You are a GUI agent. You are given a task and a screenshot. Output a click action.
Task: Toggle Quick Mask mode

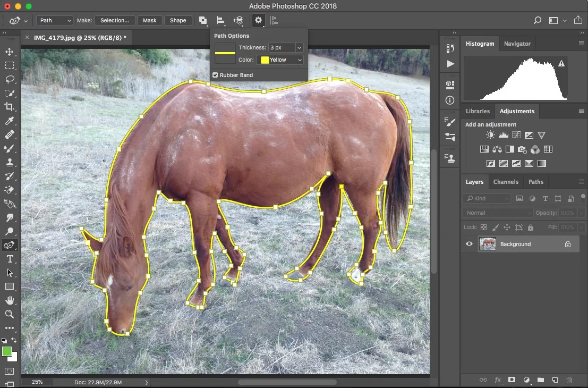pos(10,371)
